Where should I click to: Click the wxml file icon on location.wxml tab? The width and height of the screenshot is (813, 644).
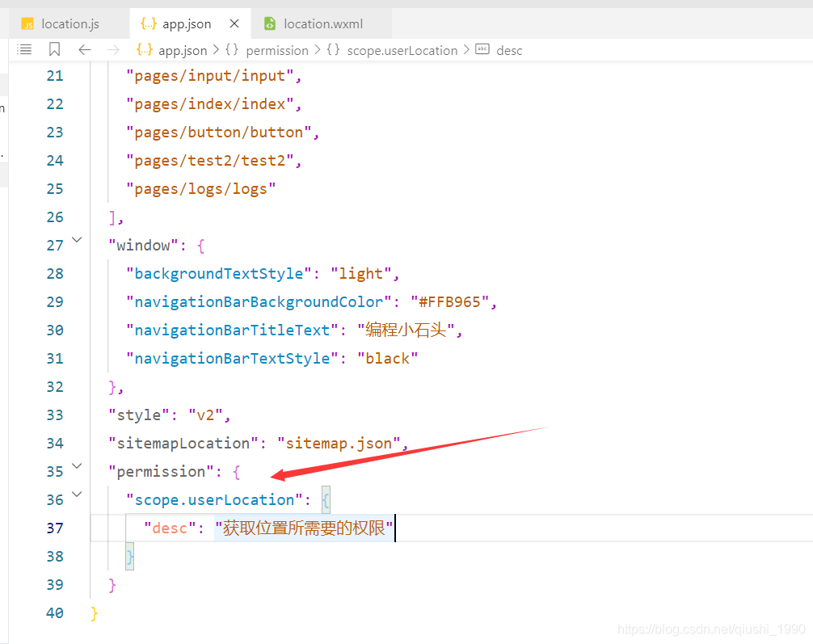(270, 24)
